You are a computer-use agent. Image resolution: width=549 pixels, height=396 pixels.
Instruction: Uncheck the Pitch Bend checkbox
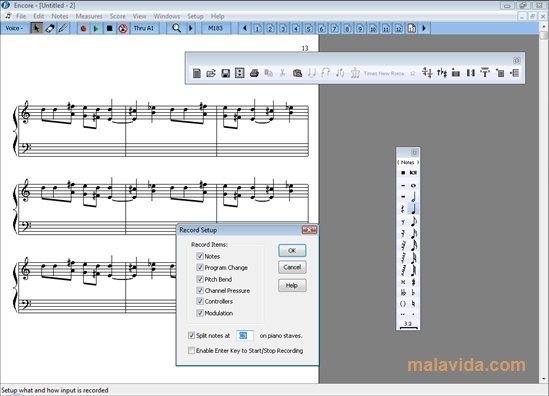(200, 279)
